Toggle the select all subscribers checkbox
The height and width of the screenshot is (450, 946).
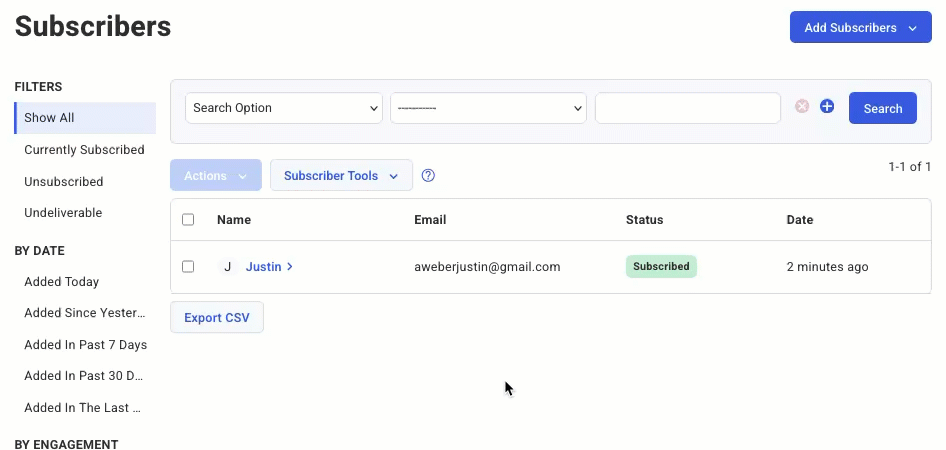188,220
